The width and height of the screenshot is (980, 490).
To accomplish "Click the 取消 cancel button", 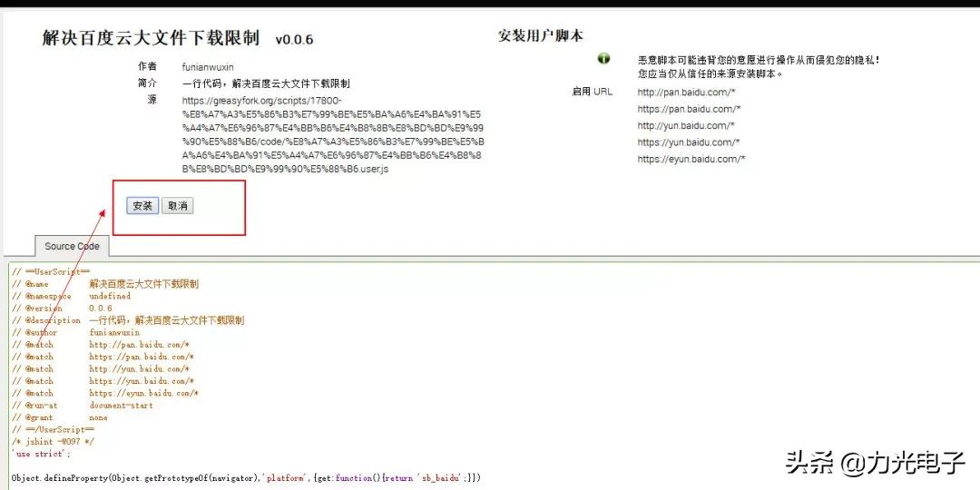I will 178,206.
